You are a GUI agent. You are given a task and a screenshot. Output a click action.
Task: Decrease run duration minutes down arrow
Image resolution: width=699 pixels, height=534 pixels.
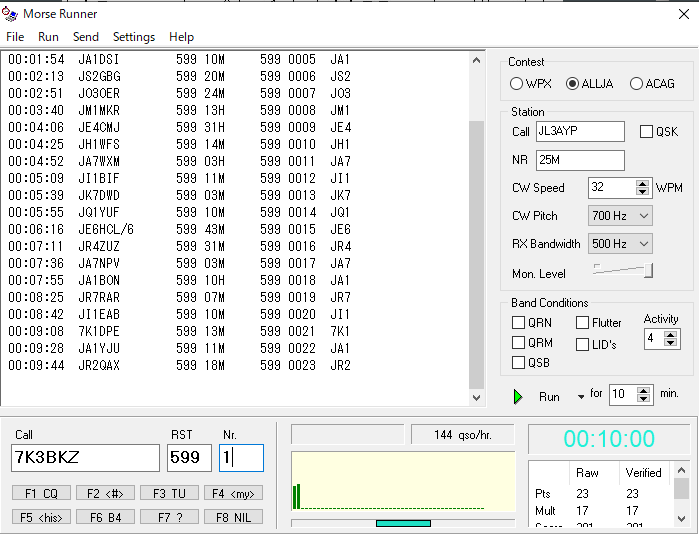tap(643, 398)
